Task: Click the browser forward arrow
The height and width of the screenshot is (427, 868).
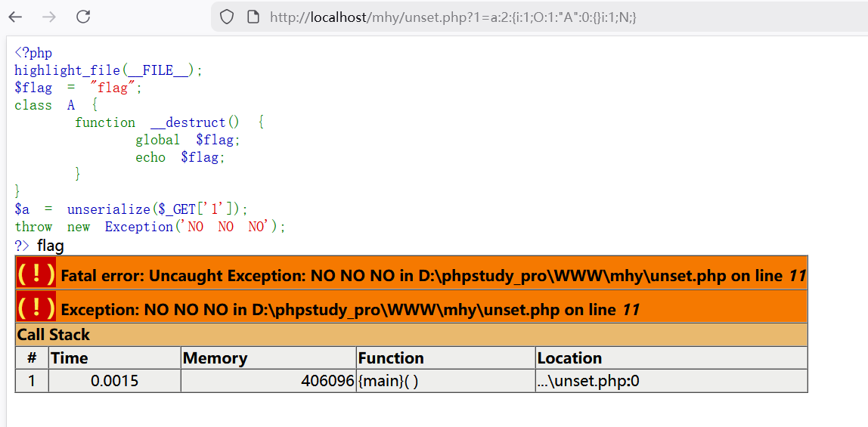Action: tap(49, 17)
